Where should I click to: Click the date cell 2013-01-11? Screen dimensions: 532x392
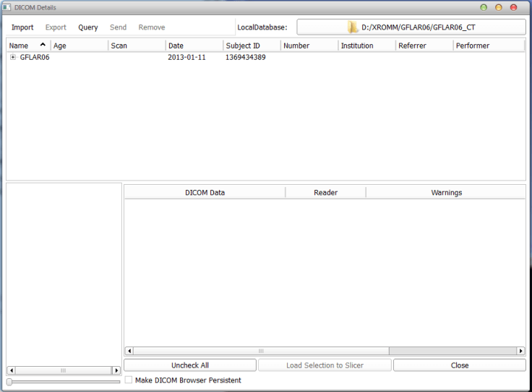pos(186,57)
